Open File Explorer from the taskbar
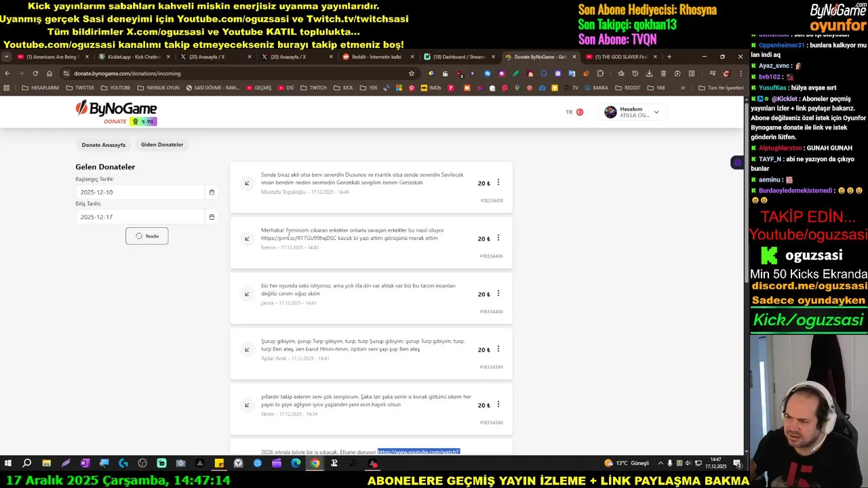 46,463
